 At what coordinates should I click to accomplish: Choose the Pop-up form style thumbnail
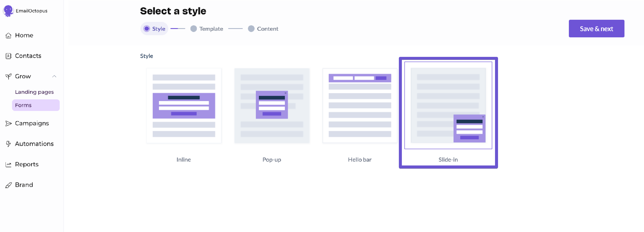pyautogui.click(x=272, y=106)
